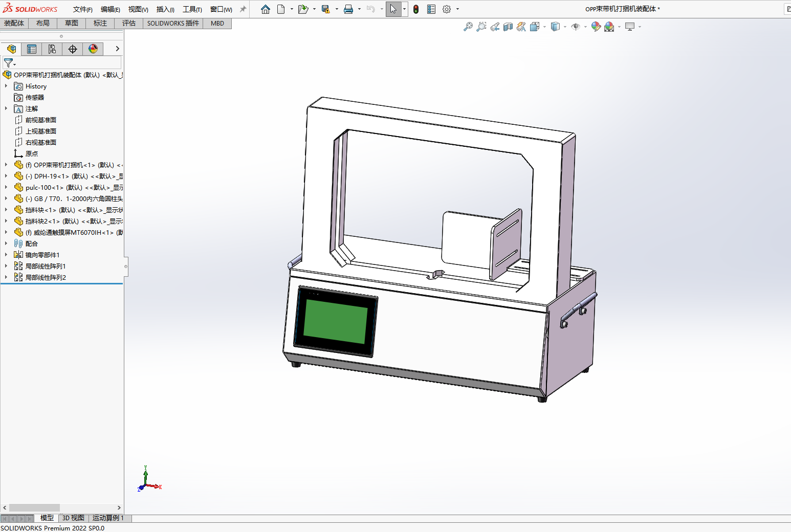Screen dimensions: 791x532
Task: Click Zoom to Fit in the view toolbar
Action: point(468,27)
